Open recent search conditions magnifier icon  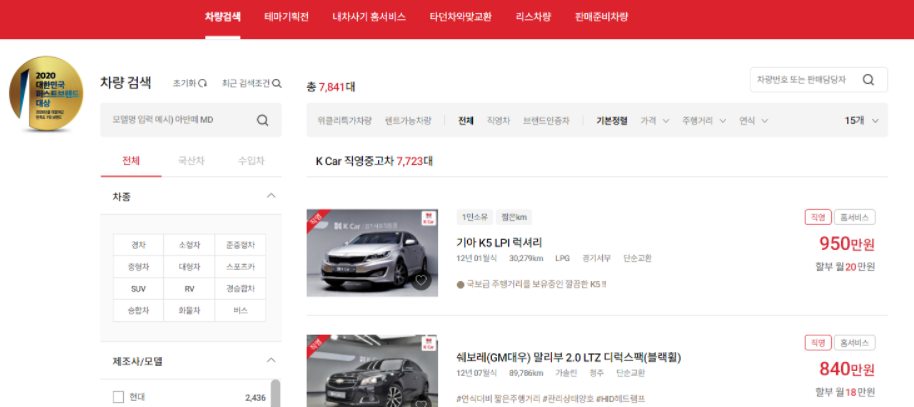[277, 83]
